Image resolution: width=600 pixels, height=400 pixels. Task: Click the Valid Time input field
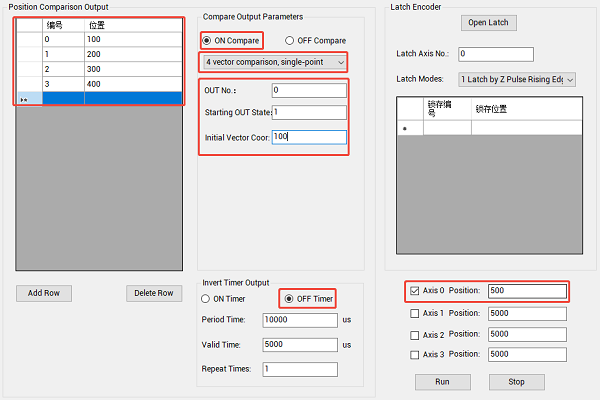299,344
